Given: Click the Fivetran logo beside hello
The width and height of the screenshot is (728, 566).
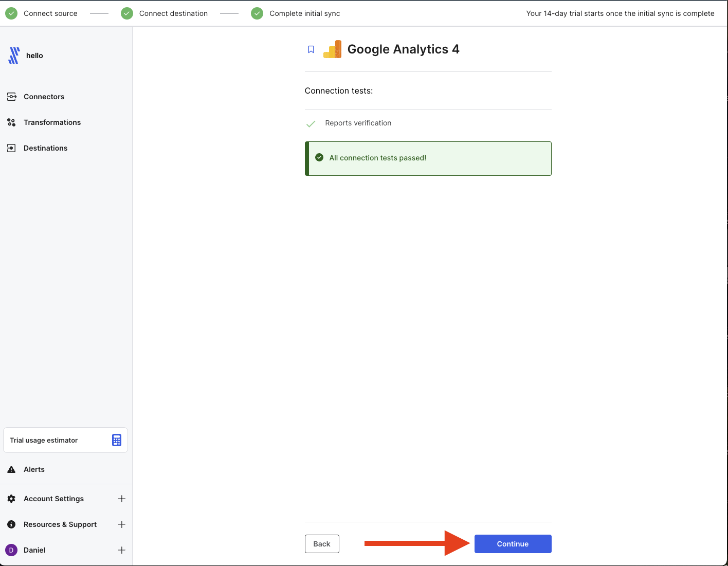Looking at the screenshot, I should [14, 56].
